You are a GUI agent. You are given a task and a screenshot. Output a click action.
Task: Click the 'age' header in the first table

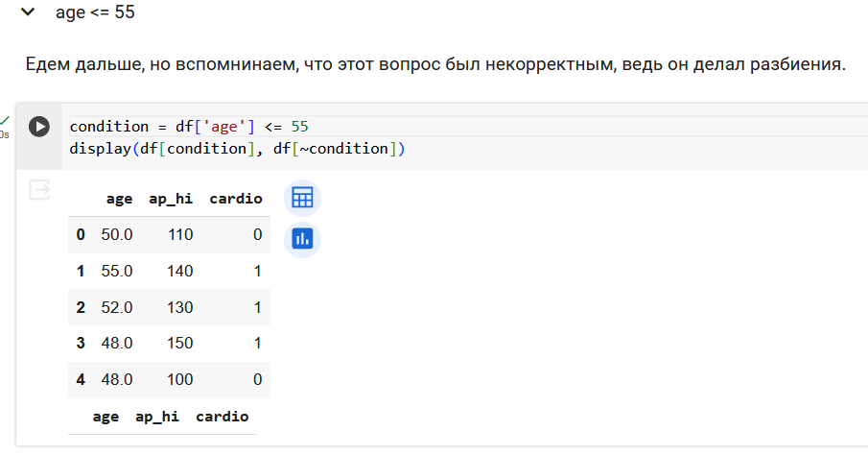119,199
